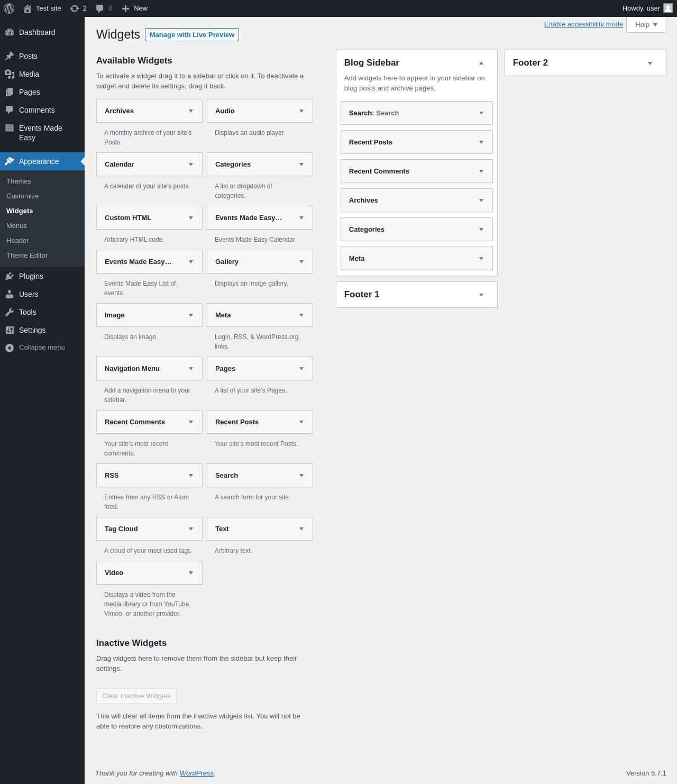Viewport: 677px width, 784px height.
Task: Click Enable accessibility mode link
Action: 583,24
